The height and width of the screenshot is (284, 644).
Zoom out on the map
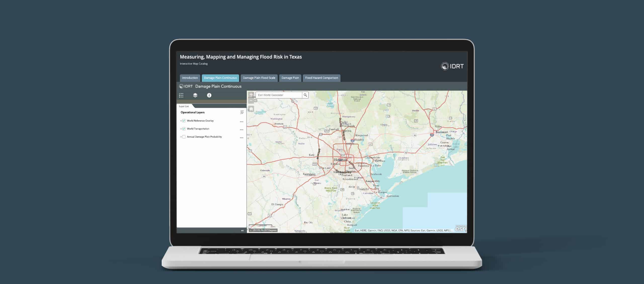(x=251, y=101)
